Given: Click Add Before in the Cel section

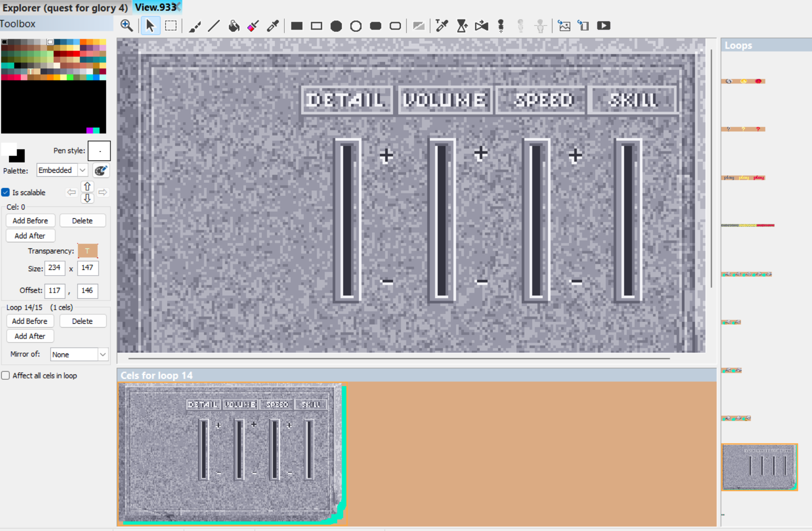Looking at the screenshot, I should 30,221.
